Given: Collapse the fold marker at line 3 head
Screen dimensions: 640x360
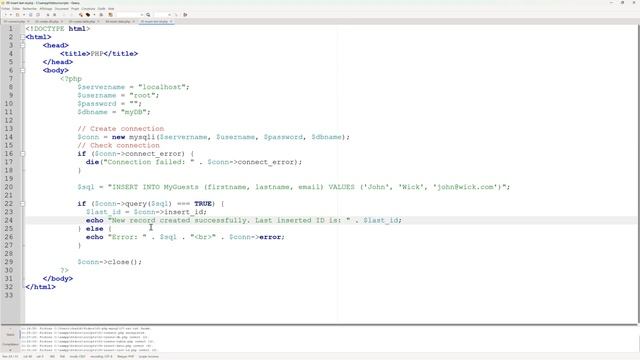Looking at the screenshot, I should pyautogui.click(x=22, y=45).
